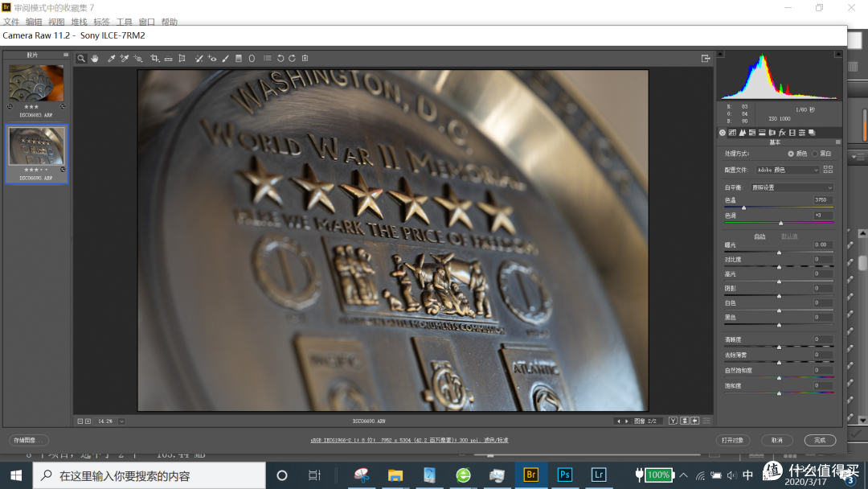The height and width of the screenshot is (489, 868).
Task: Click the 色温 value field 3750
Action: coord(823,200)
